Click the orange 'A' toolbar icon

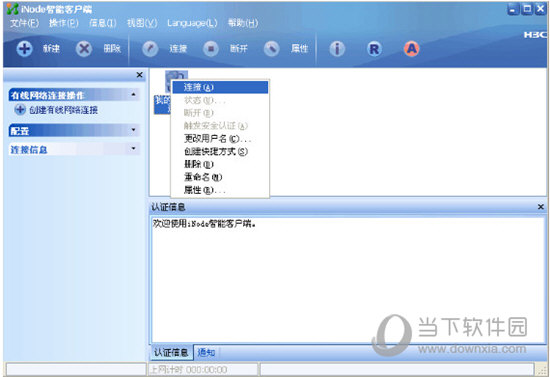pos(411,49)
